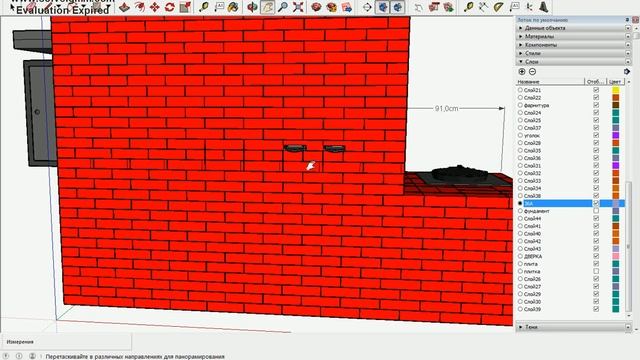The height and width of the screenshot is (360, 640).
Task: Click the Send to LayOut icon
Action: pyautogui.click(x=347, y=7)
